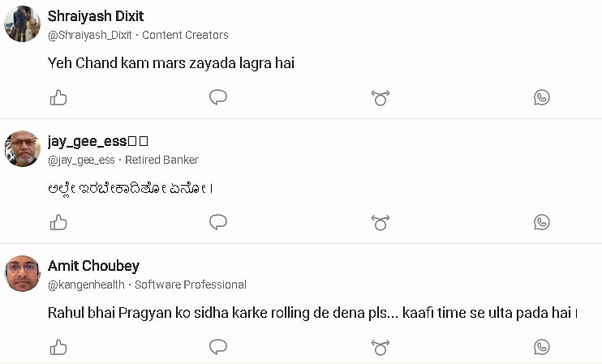Screen dimensions: 602x364
Task: Reply to Amit Choubey's comment
Action: (x=217, y=347)
